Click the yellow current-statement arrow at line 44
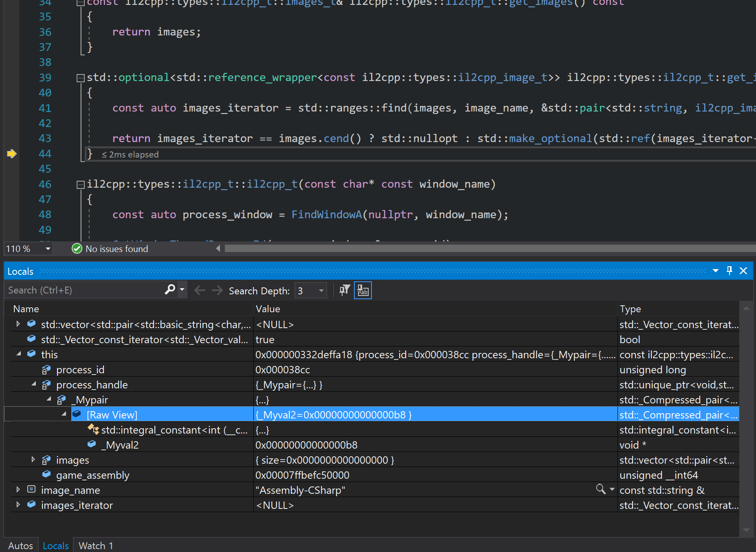 point(12,154)
